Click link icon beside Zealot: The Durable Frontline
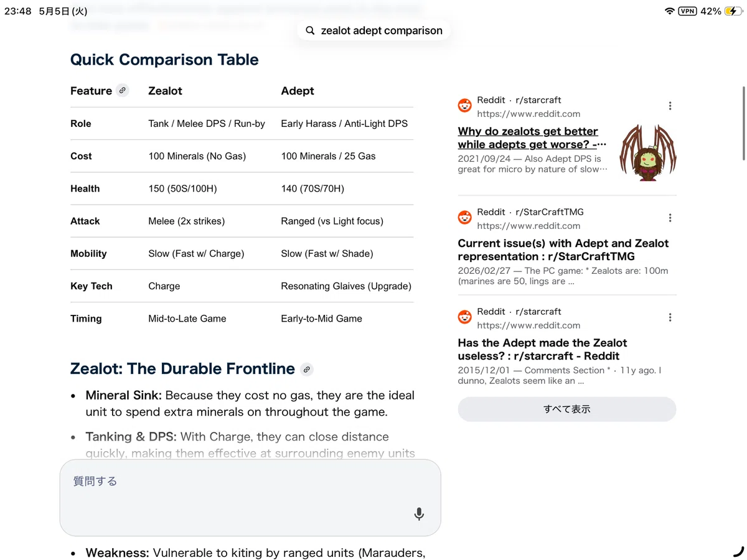The image size is (747, 560). pos(306,369)
